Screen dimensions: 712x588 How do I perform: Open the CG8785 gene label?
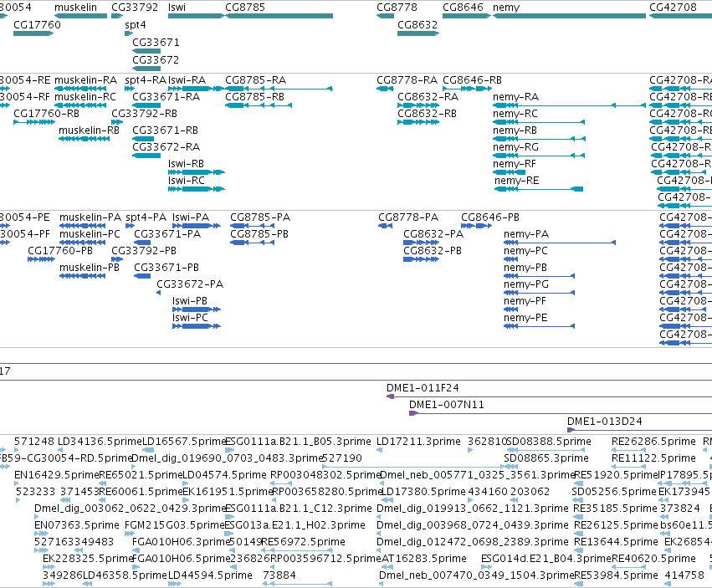click(x=245, y=8)
